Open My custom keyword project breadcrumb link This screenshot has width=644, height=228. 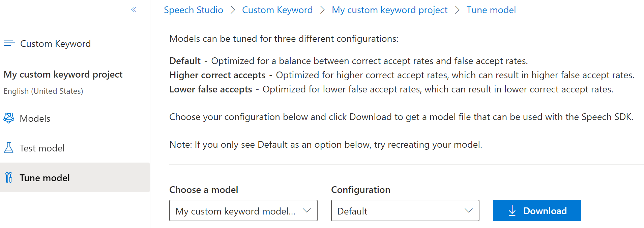389,10
